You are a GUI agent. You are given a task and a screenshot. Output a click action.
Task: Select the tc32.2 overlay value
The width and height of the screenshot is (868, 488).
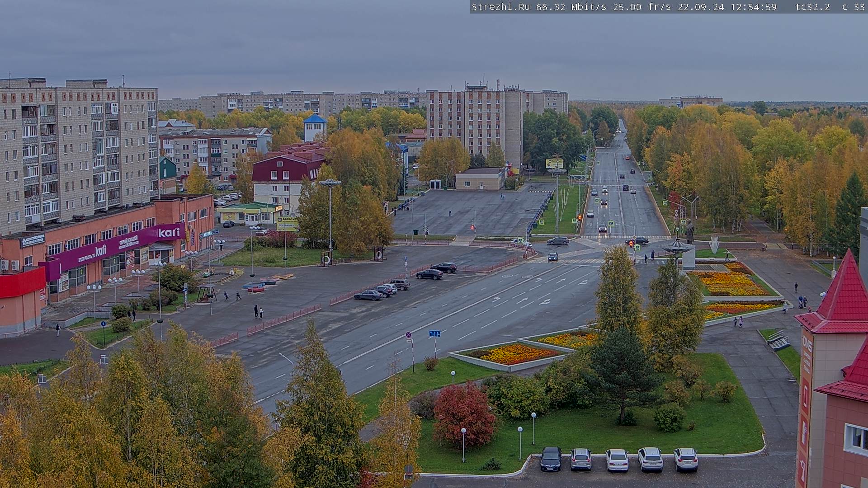pos(812,7)
